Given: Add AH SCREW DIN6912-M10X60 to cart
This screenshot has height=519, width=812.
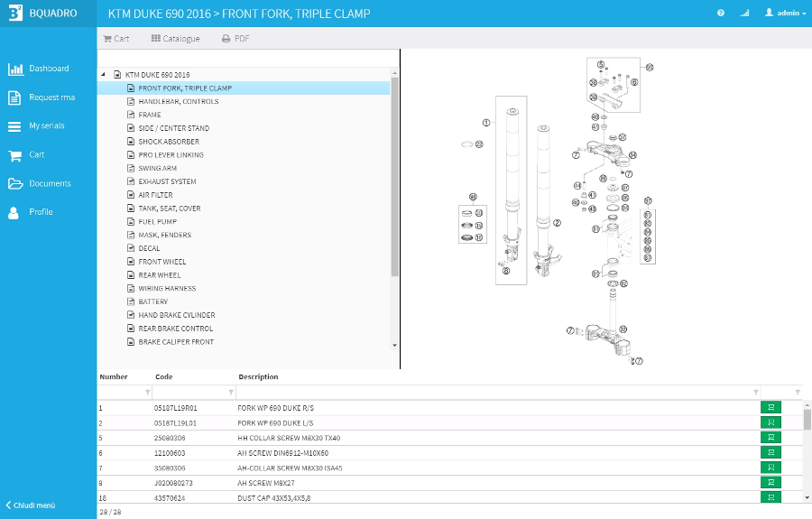Looking at the screenshot, I should [770, 453].
